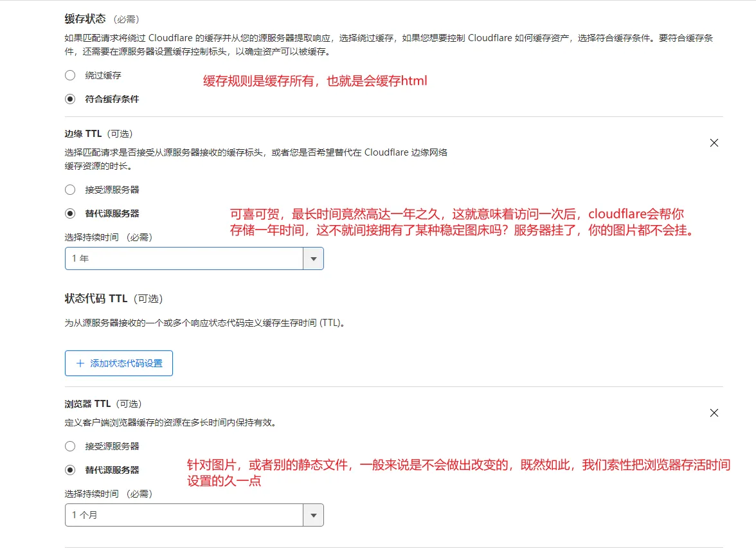Click the 符合缓存条件 label text
This screenshot has width=756, height=551.
point(112,99)
